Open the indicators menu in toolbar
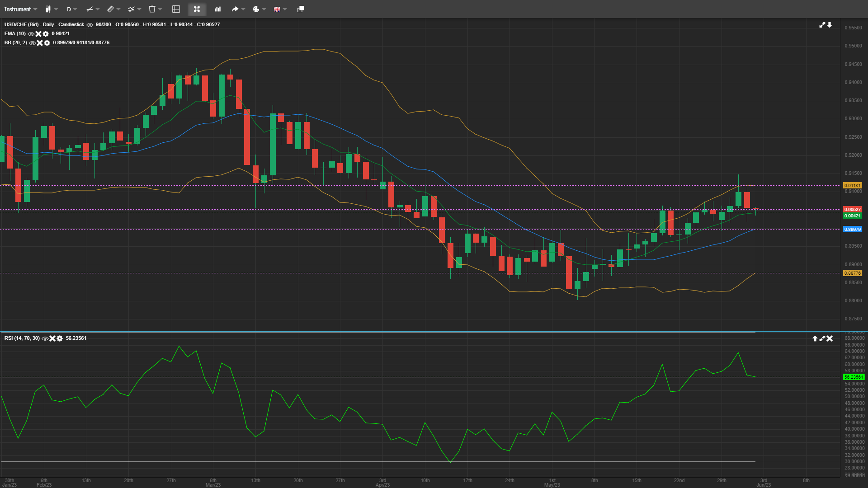868x488 pixels. point(134,9)
